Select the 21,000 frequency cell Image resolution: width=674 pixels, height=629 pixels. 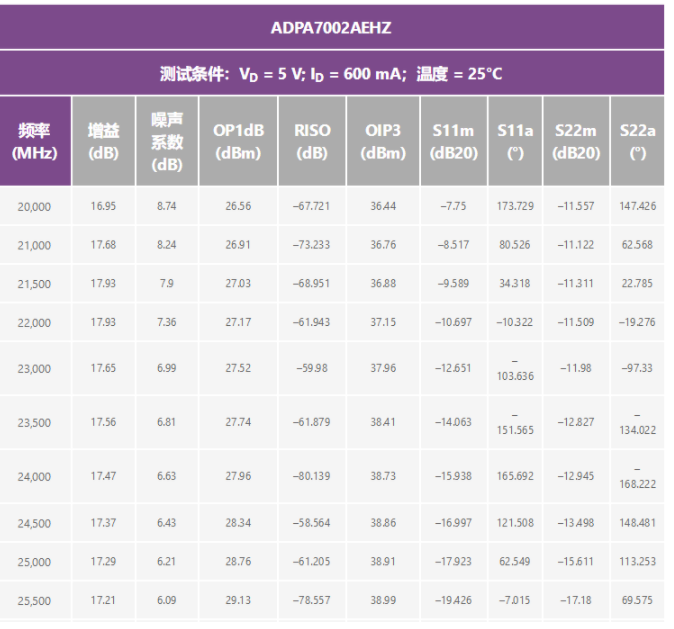[34, 245]
